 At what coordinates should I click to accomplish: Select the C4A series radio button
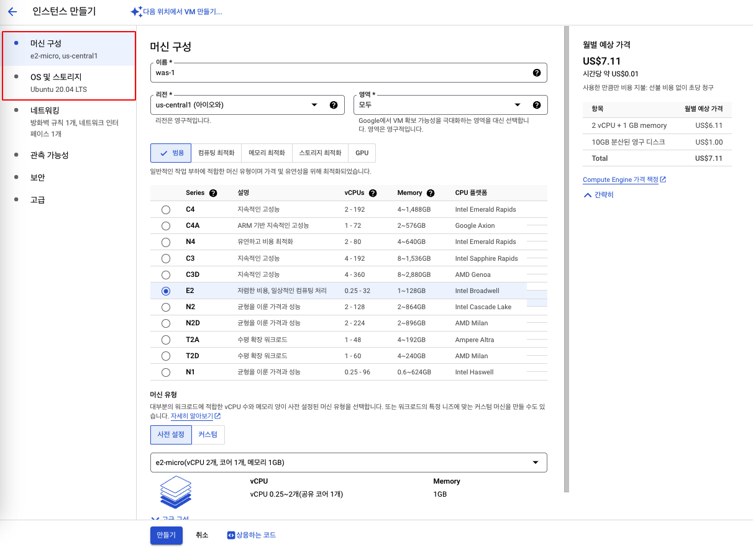(x=166, y=226)
